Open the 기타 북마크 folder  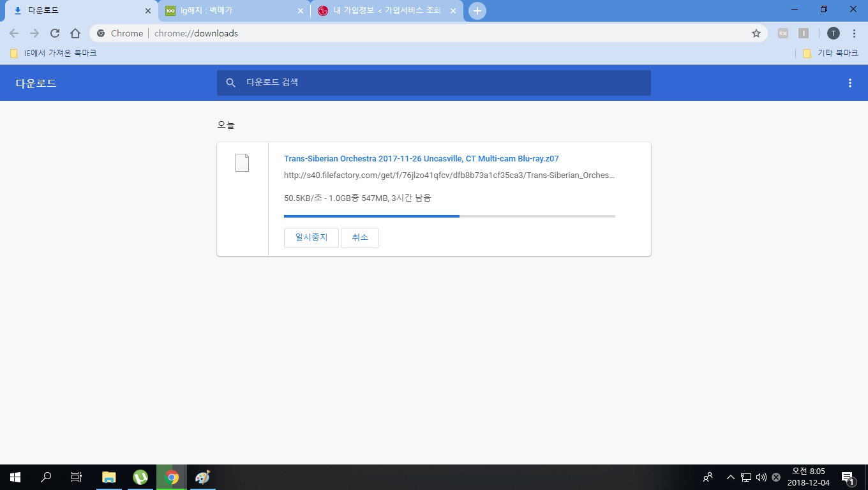pyautogui.click(x=831, y=53)
